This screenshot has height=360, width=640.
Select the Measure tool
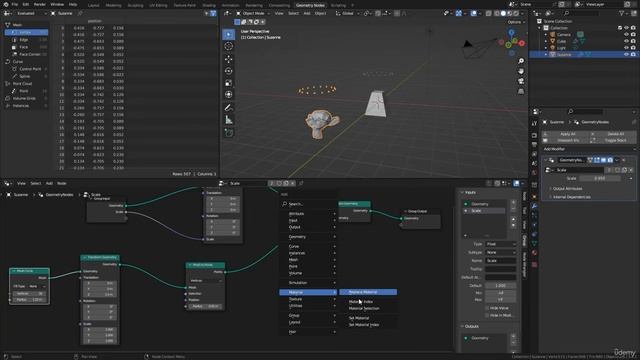tap(229, 120)
